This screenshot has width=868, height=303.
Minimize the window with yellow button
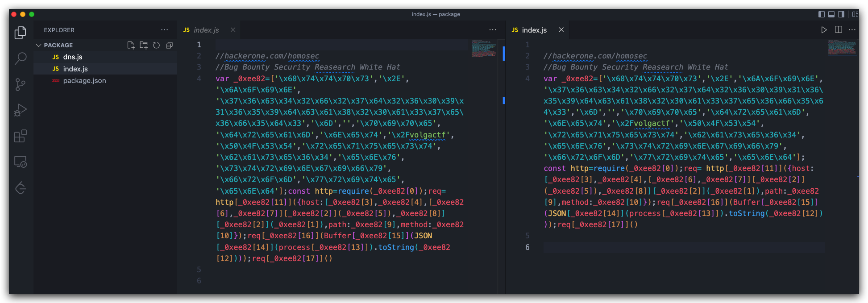[23, 14]
